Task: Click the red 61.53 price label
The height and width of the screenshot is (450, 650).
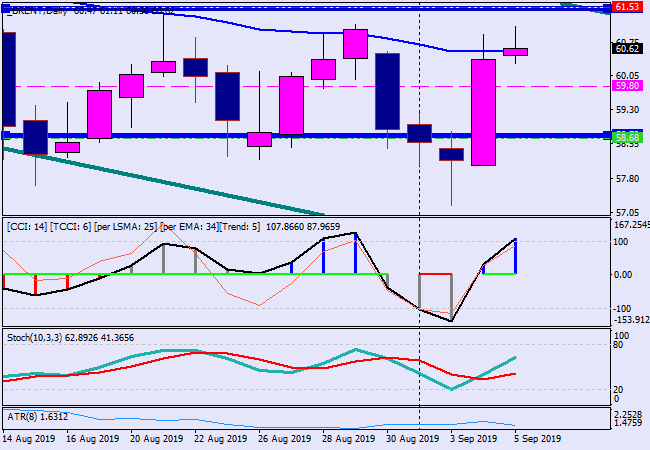Action: click(x=627, y=6)
